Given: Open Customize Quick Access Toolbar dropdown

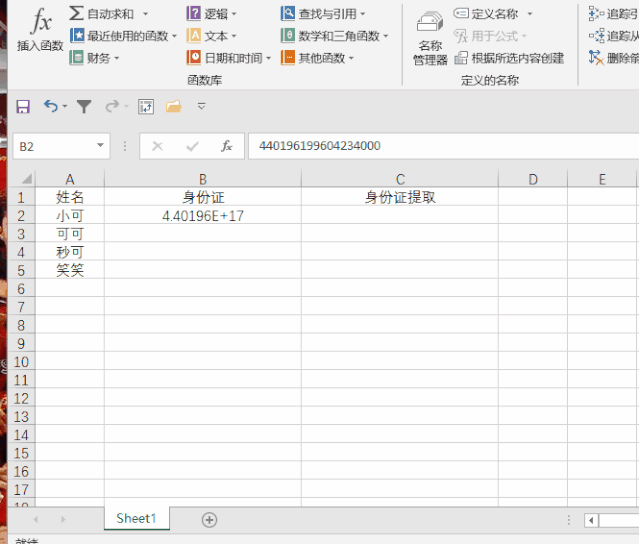Looking at the screenshot, I should (201, 106).
